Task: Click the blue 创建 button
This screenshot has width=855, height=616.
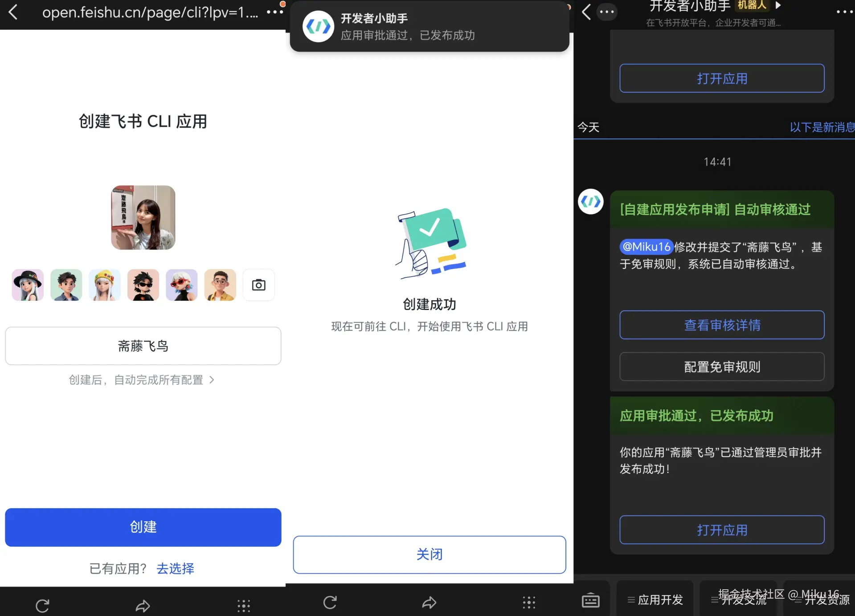Action: (143, 527)
